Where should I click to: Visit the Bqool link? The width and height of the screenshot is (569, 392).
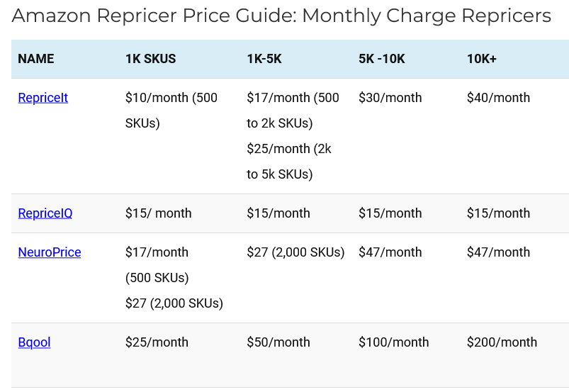(34, 342)
